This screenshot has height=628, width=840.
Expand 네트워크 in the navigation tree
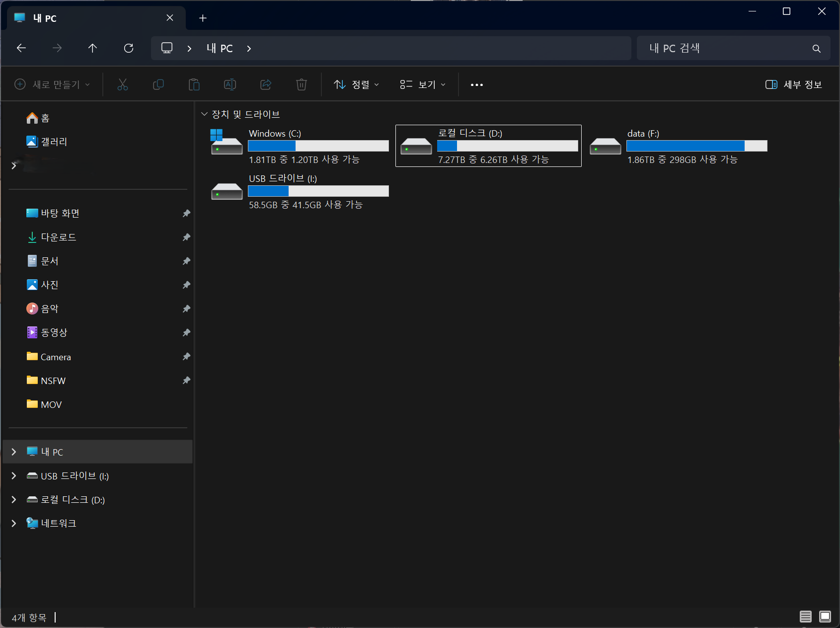(x=14, y=523)
